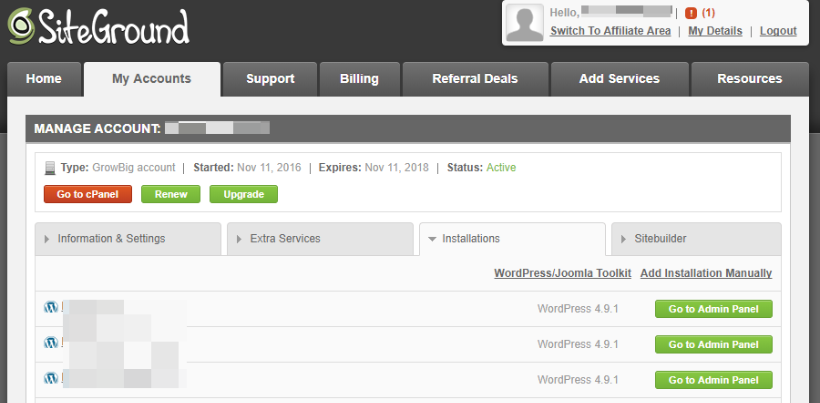Click Add Installation Manually link
820x403 pixels.
706,273
